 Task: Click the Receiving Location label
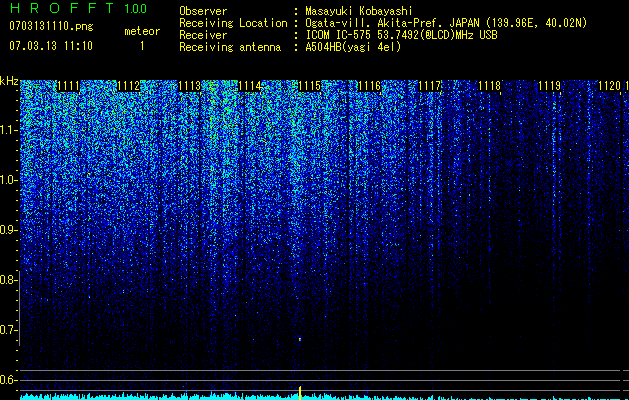pyautogui.click(x=233, y=23)
